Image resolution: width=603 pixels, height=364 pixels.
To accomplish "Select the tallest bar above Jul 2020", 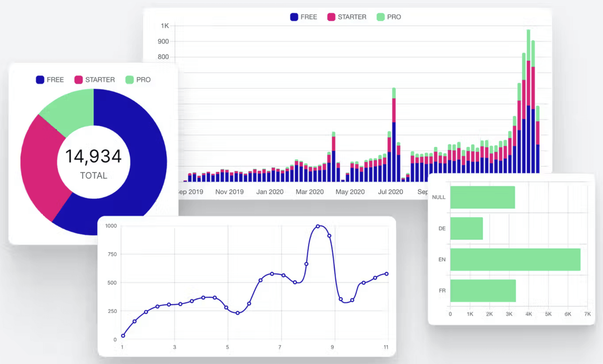I will click(394, 126).
